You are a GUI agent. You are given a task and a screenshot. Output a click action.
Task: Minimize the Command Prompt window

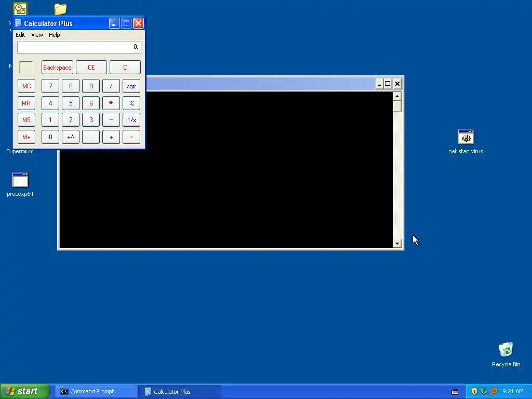[x=379, y=84]
